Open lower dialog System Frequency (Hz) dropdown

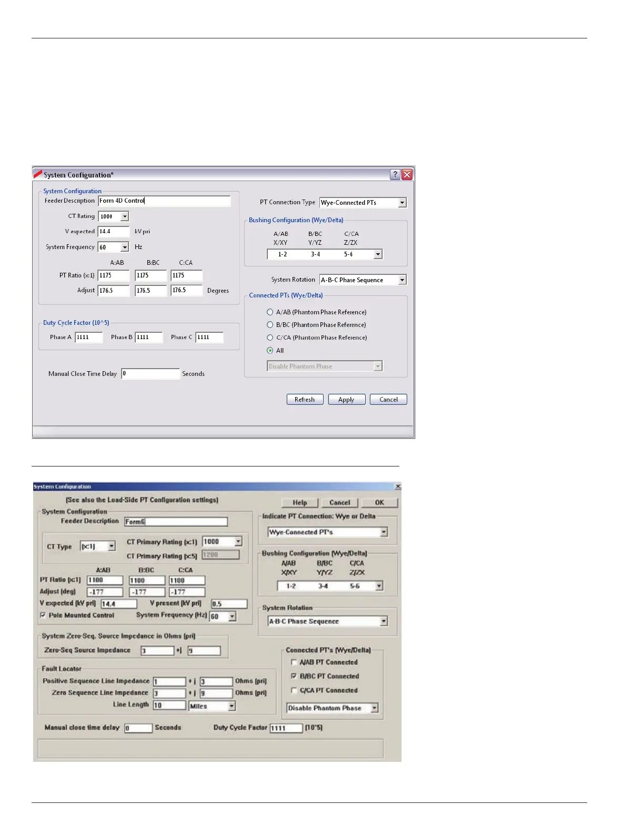point(232,617)
